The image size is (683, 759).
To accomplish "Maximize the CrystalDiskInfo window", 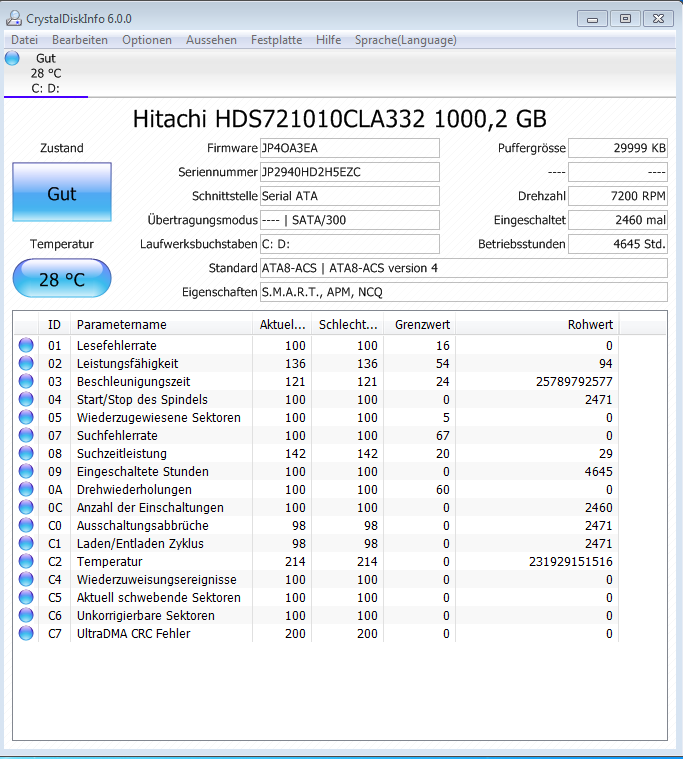I will pyautogui.click(x=625, y=19).
